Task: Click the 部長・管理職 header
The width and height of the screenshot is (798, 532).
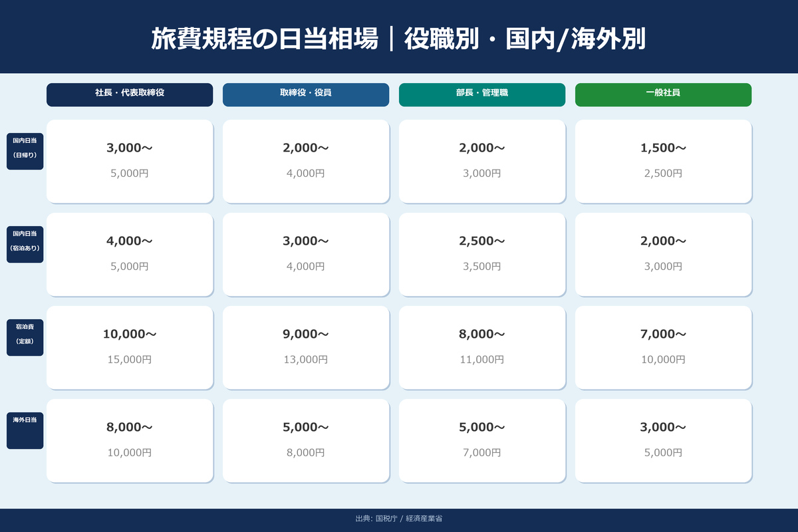Action: [x=482, y=94]
